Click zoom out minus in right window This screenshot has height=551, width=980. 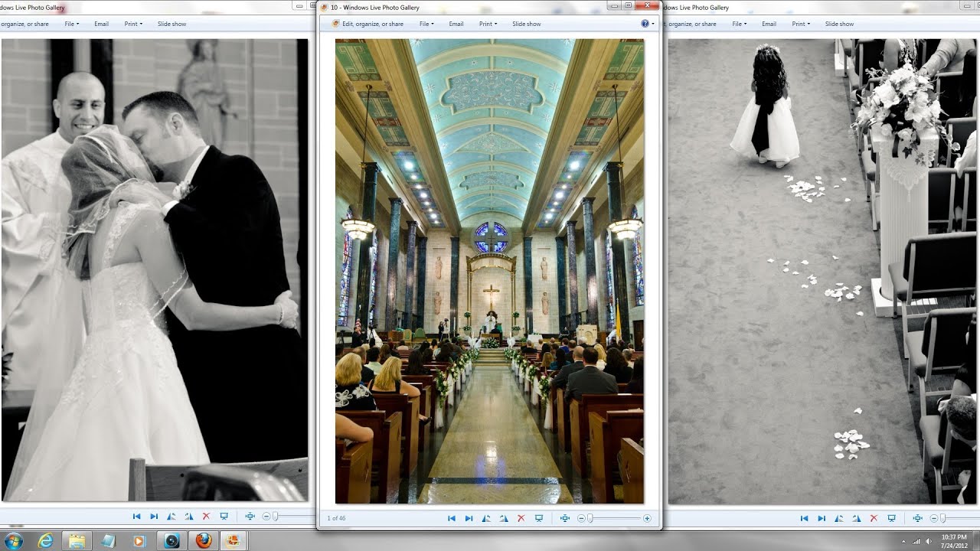click(x=933, y=518)
